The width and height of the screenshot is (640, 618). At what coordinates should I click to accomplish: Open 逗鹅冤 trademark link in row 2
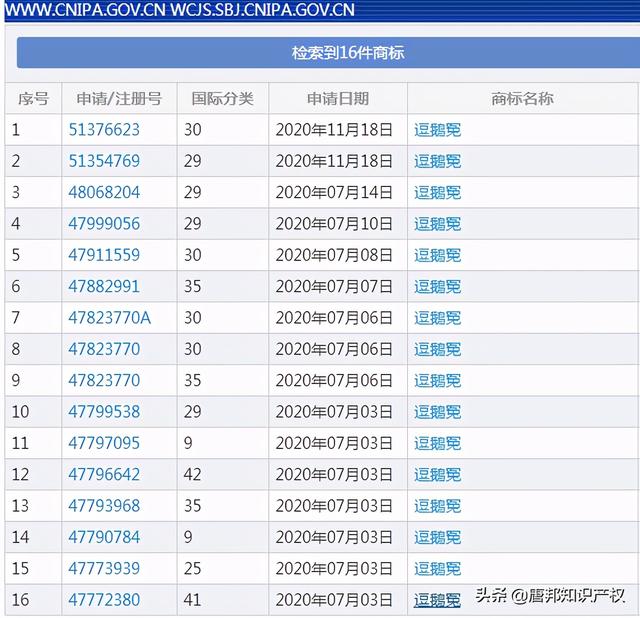click(x=438, y=161)
